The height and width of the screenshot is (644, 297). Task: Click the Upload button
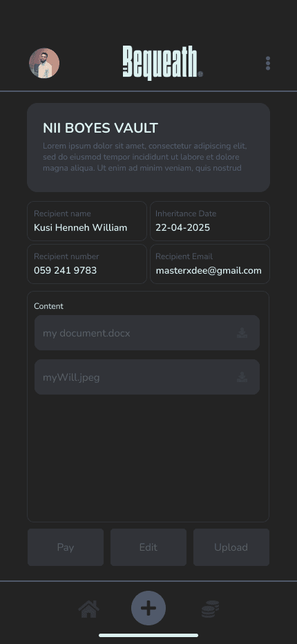pos(231,547)
